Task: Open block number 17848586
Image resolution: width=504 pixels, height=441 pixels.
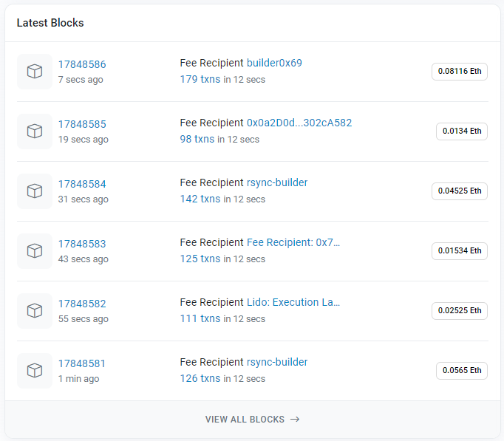Action: pyautogui.click(x=82, y=64)
